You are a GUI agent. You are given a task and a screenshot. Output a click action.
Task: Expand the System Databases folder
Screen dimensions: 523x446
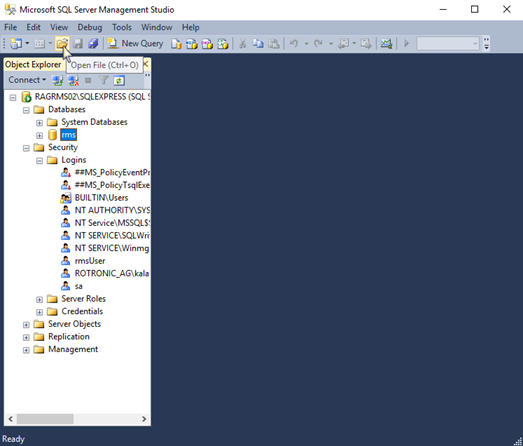(x=39, y=123)
